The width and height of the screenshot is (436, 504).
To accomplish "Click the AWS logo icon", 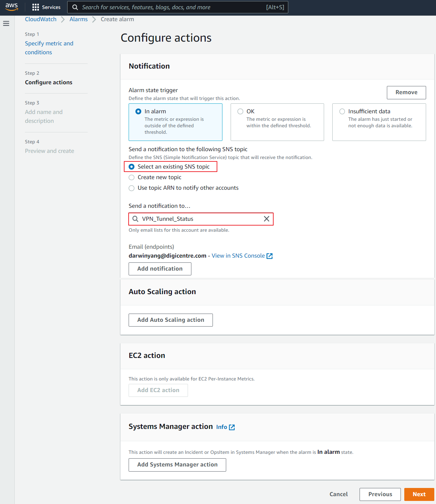I will pos(12,7).
